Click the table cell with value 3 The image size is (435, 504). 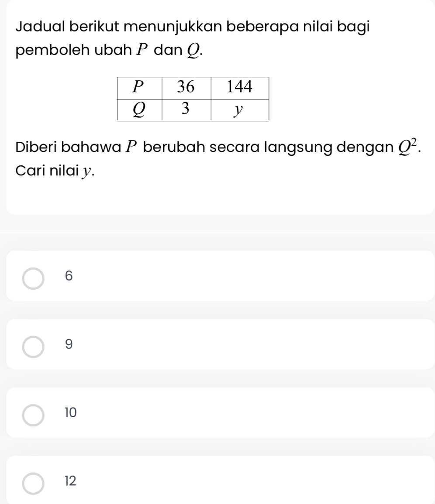186,109
